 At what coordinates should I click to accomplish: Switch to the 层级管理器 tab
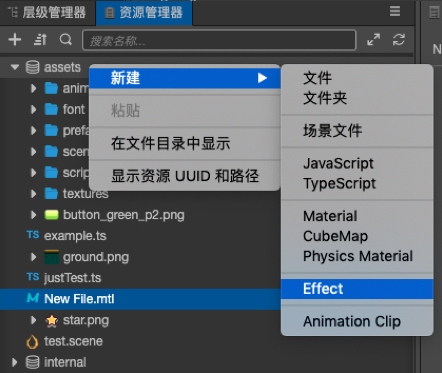coord(48,13)
